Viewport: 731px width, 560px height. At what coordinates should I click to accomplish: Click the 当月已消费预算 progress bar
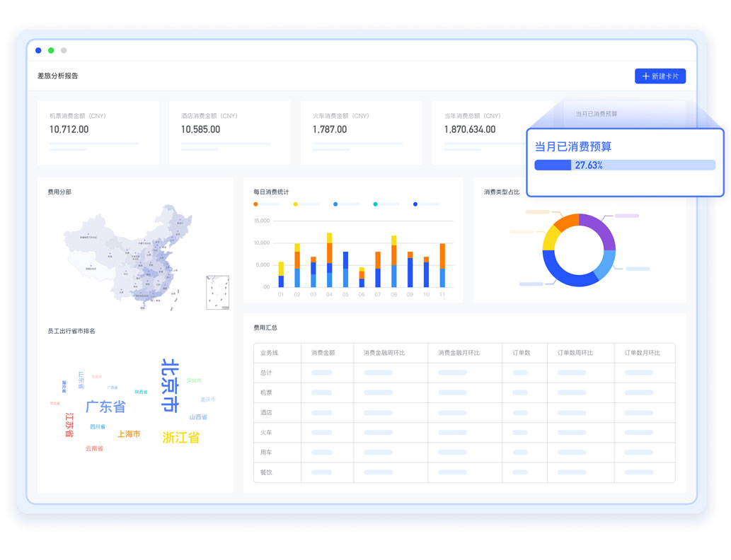pos(624,165)
